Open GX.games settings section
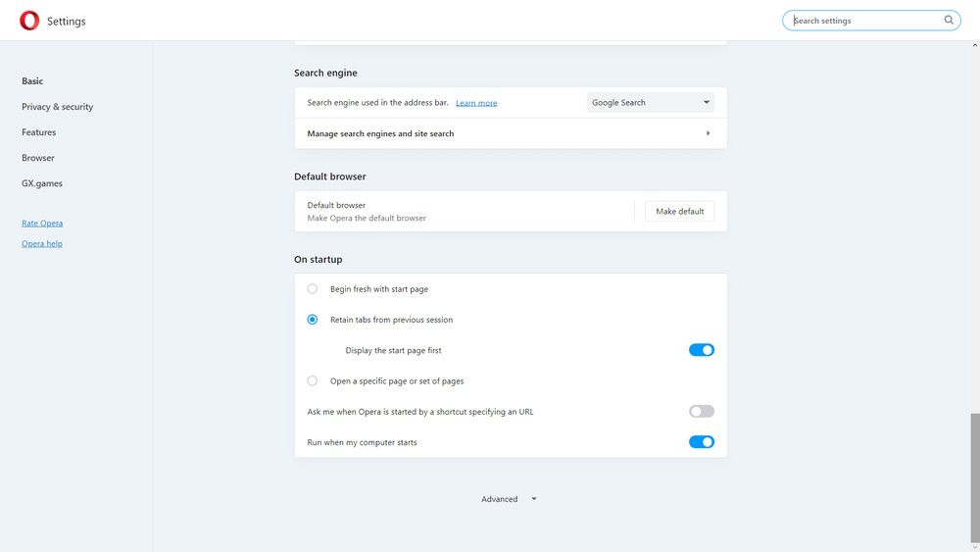Image resolution: width=980 pixels, height=552 pixels. pyautogui.click(x=41, y=183)
